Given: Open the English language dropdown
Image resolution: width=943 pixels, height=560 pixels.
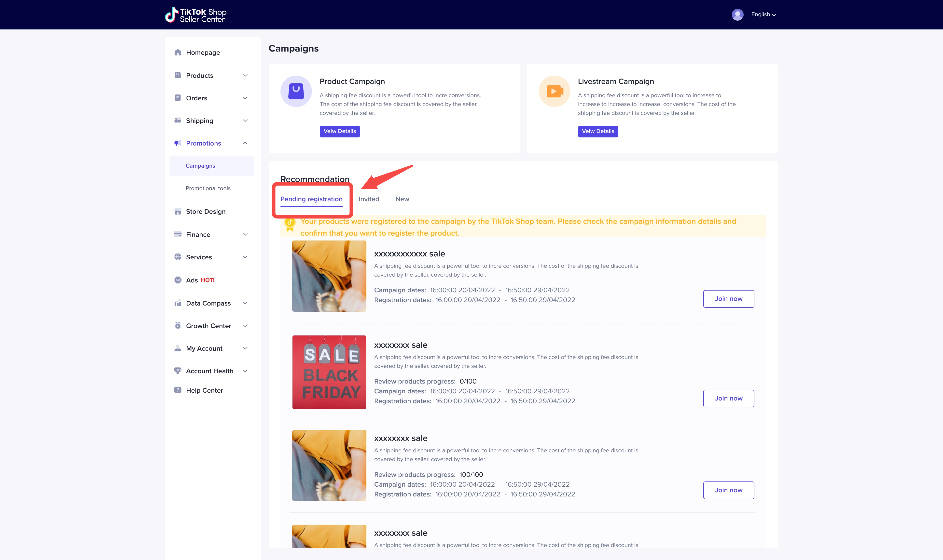Looking at the screenshot, I should point(763,15).
